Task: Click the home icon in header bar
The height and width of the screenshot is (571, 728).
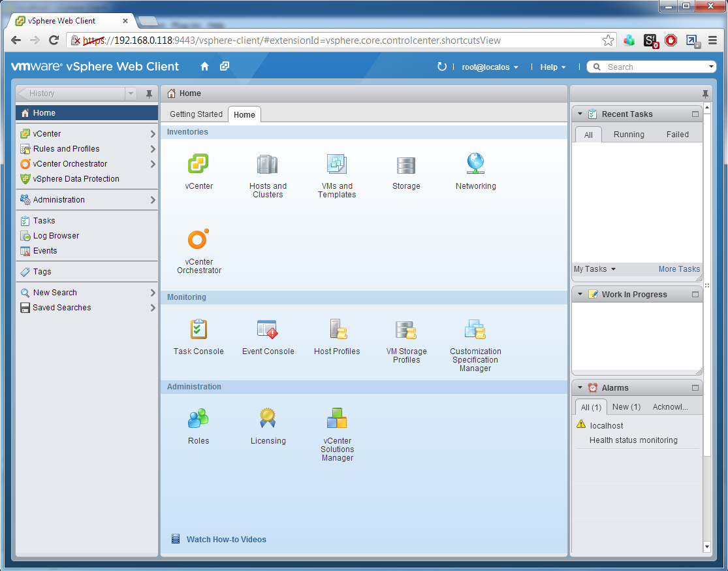Action: 205,67
